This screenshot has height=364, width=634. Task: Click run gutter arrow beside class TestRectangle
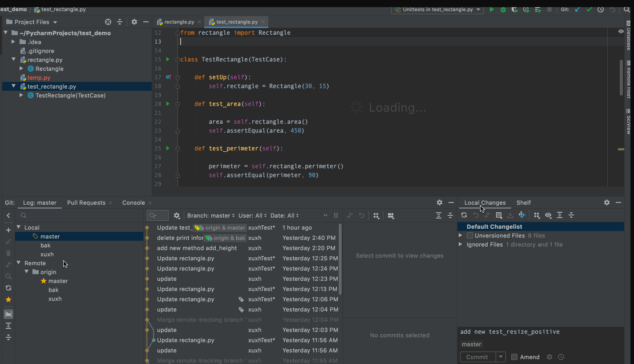tap(168, 59)
